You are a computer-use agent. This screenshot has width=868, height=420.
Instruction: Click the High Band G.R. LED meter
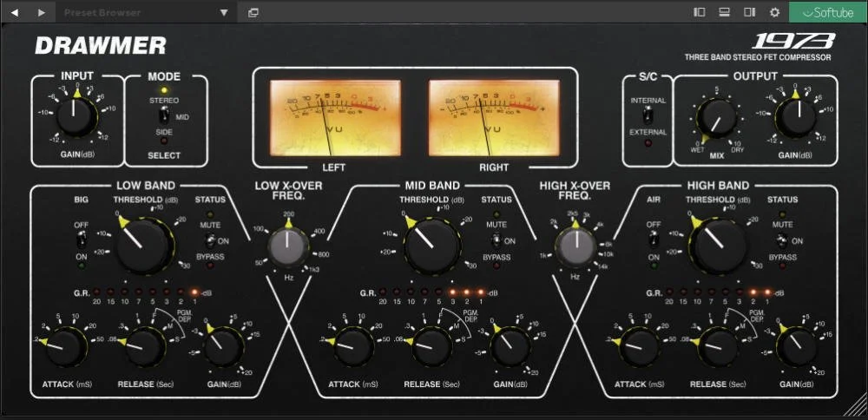[x=719, y=292]
